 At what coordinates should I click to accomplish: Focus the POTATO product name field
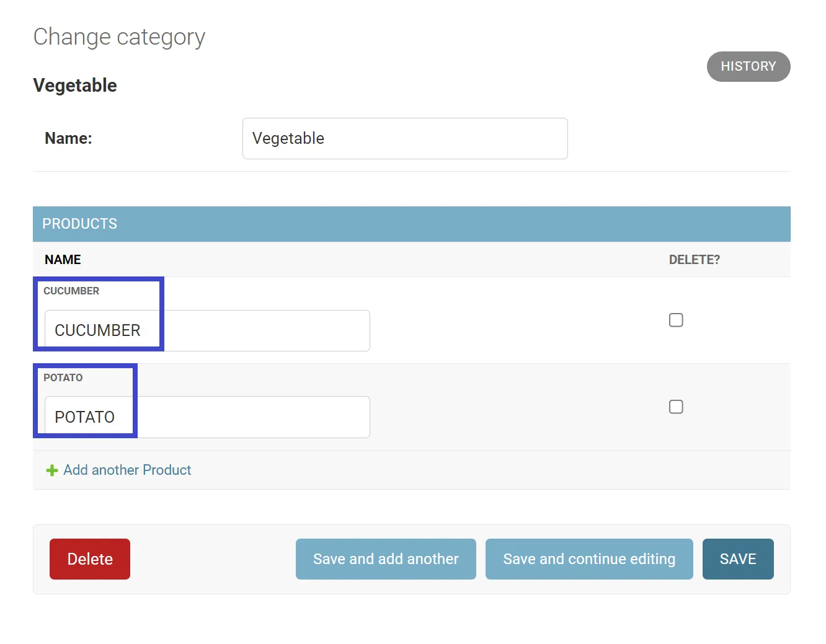pos(207,417)
